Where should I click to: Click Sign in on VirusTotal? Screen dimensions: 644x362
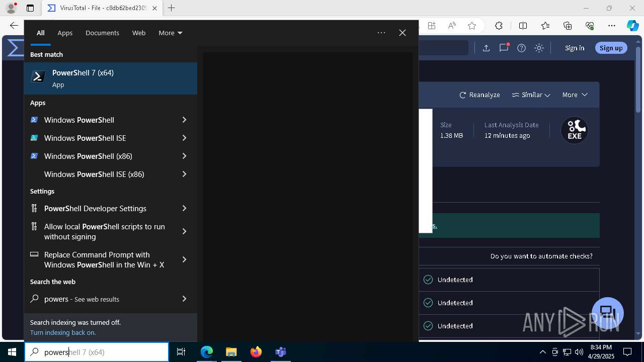575,48
